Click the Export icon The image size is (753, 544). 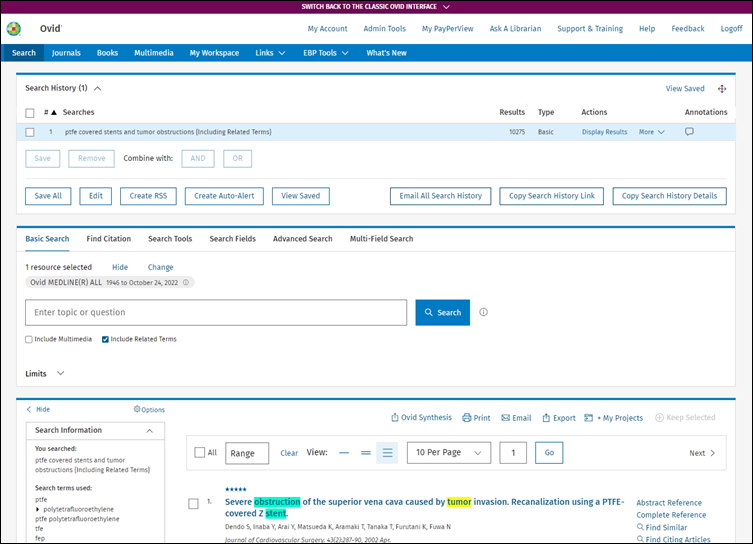(x=546, y=418)
